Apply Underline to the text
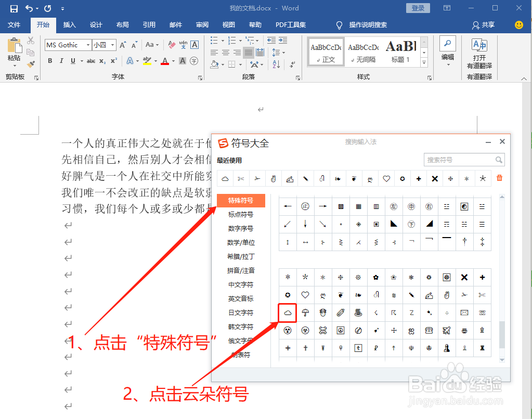This screenshot has height=419, width=532. pos(72,61)
